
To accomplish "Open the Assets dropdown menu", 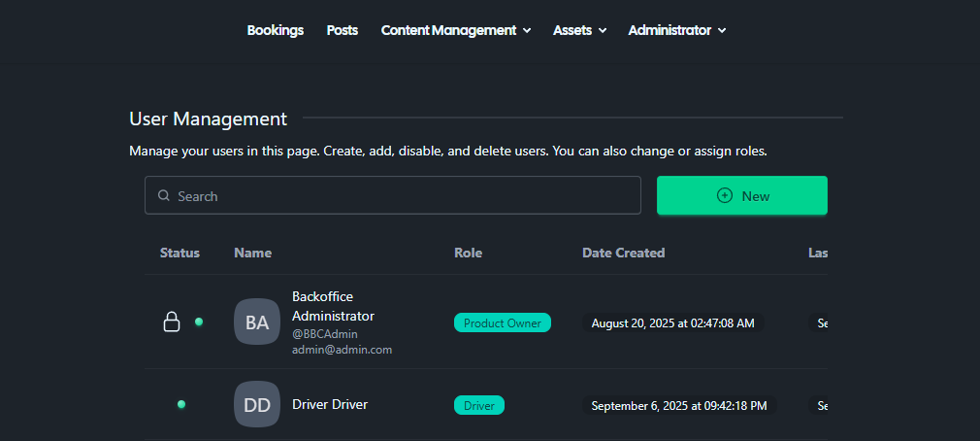I will (x=579, y=30).
